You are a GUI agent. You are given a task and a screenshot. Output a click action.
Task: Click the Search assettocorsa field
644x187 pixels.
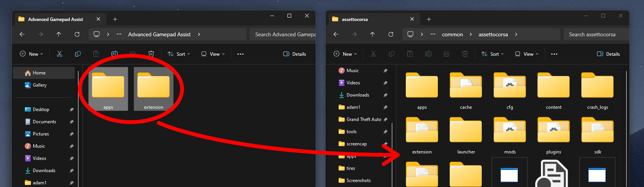(596, 34)
